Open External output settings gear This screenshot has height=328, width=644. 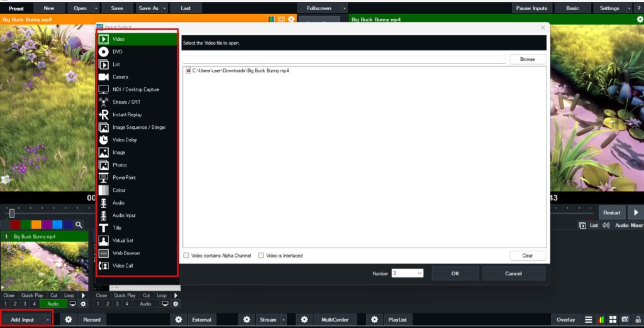point(179,319)
